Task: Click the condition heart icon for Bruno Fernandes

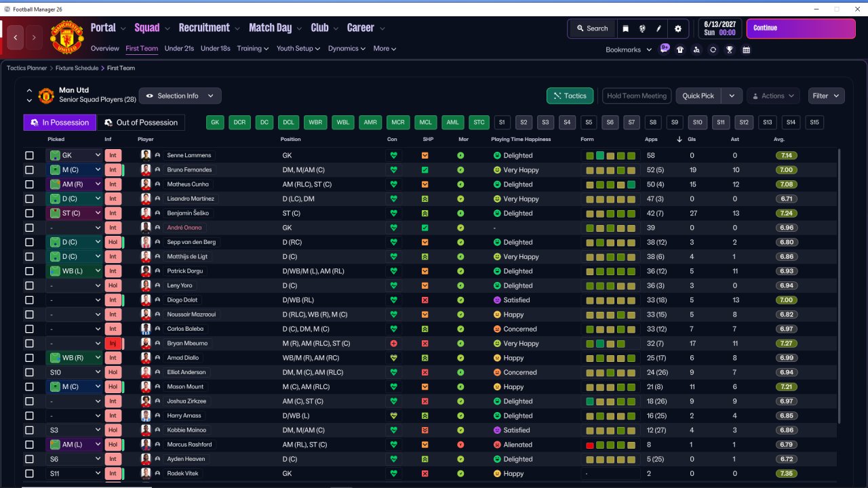Action: [x=393, y=170]
